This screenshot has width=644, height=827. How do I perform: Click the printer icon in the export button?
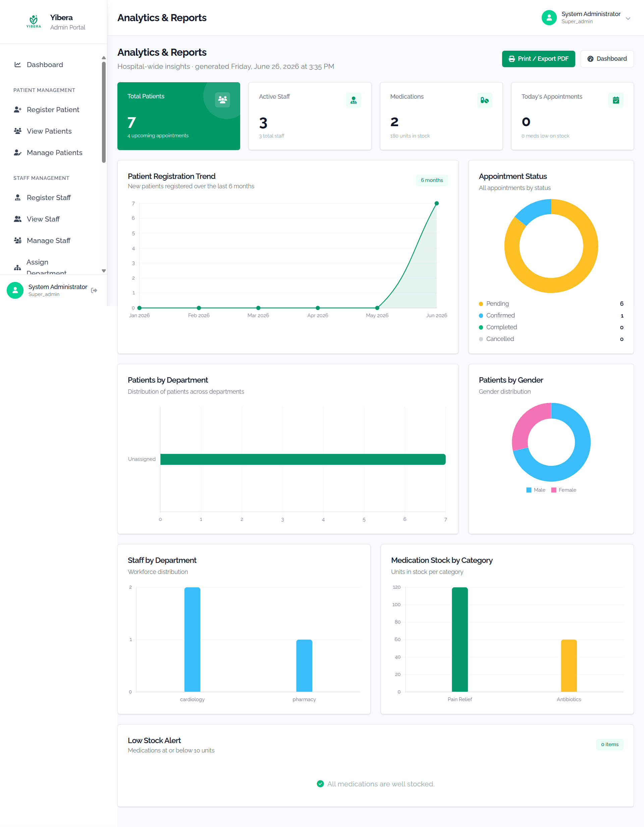click(x=512, y=59)
